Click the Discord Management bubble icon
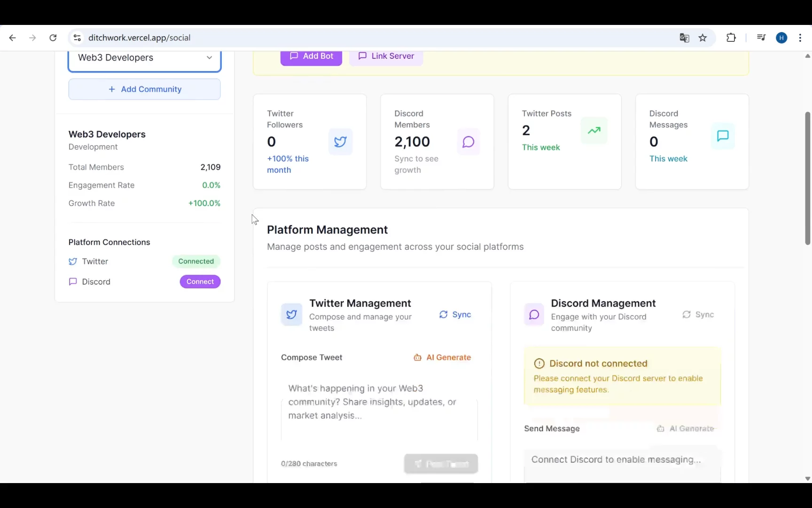The height and width of the screenshot is (508, 812). pos(534,315)
